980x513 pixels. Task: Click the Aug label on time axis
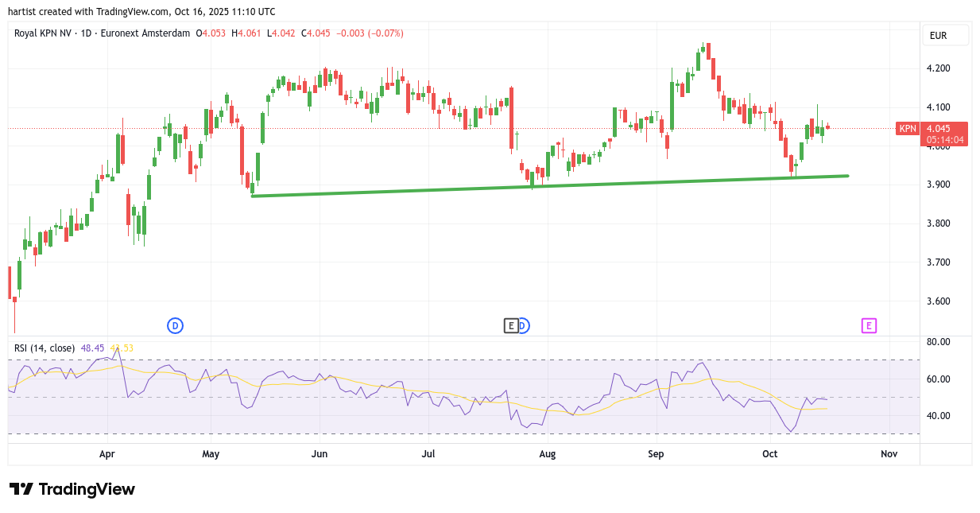[547, 454]
